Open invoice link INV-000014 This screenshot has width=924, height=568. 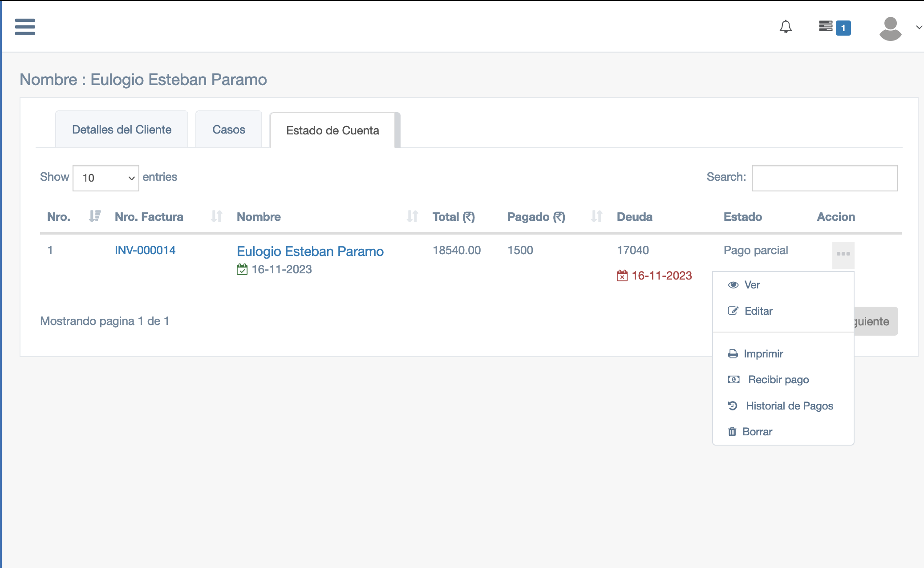pos(145,250)
